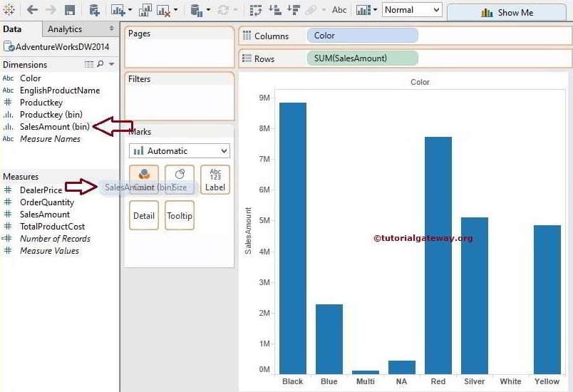573x392 pixels.
Task: Click the Black bar in the chart
Action: pyautogui.click(x=293, y=238)
